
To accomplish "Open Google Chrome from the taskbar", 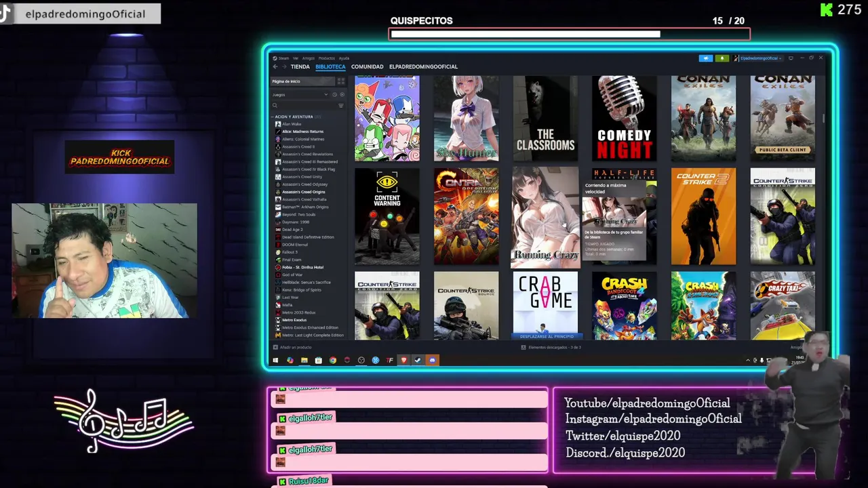I will pos(333,360).
